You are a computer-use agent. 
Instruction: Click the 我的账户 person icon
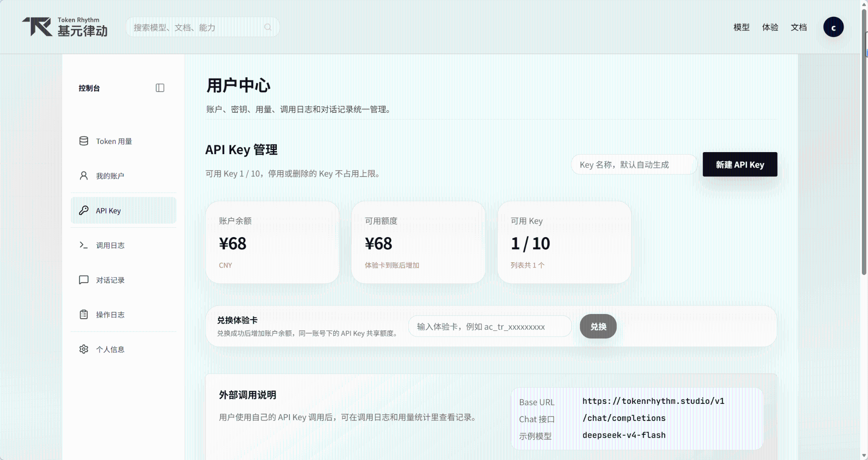pos(83,176)
